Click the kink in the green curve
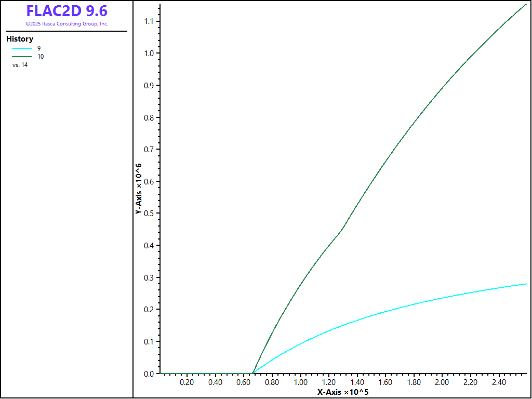The width and height of the screenshot is (532, 399). pos(341,229)
